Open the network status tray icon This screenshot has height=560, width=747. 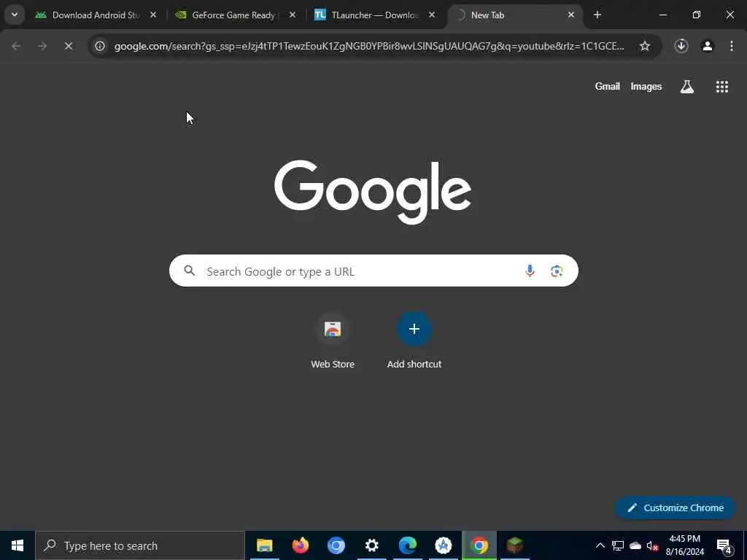pyautogui.click(x=618, y=545)
